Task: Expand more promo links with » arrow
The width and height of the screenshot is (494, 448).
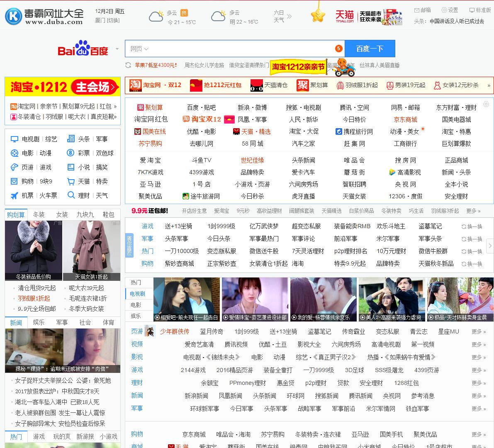Action: 489,85
